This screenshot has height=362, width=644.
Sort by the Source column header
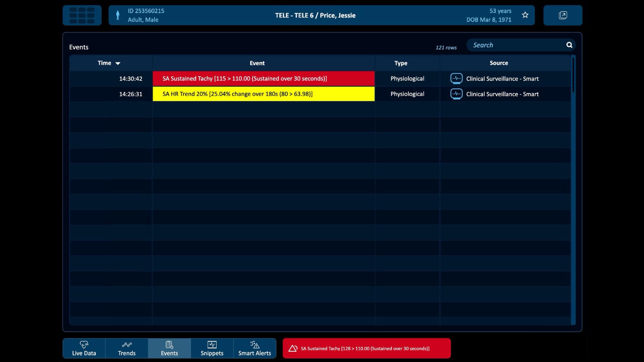pyautogui.click(x=498, y=63)
